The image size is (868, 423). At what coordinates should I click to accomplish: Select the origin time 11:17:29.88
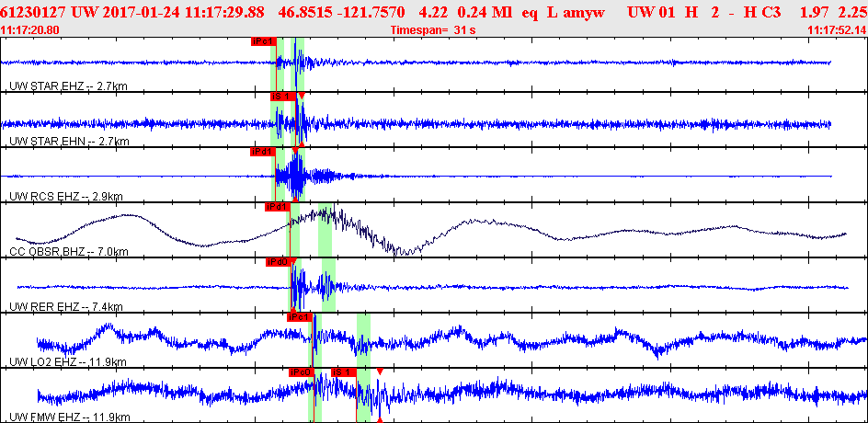click(226, 12)
